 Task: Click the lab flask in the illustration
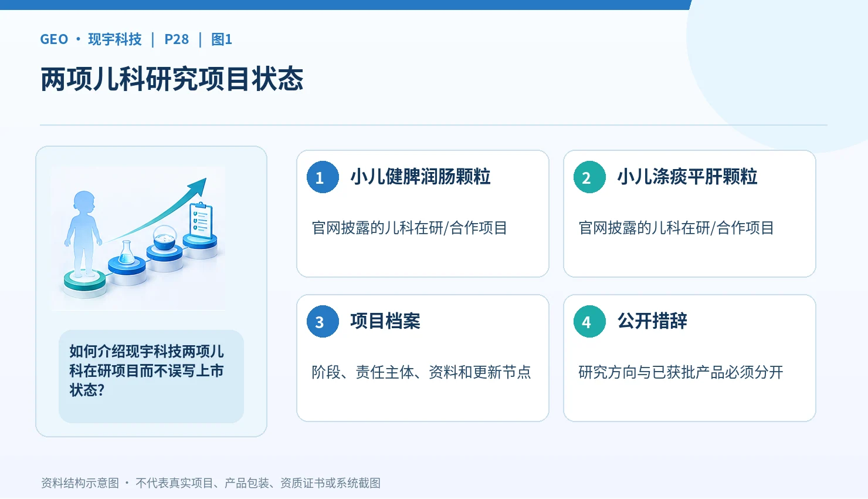point(126,252)
